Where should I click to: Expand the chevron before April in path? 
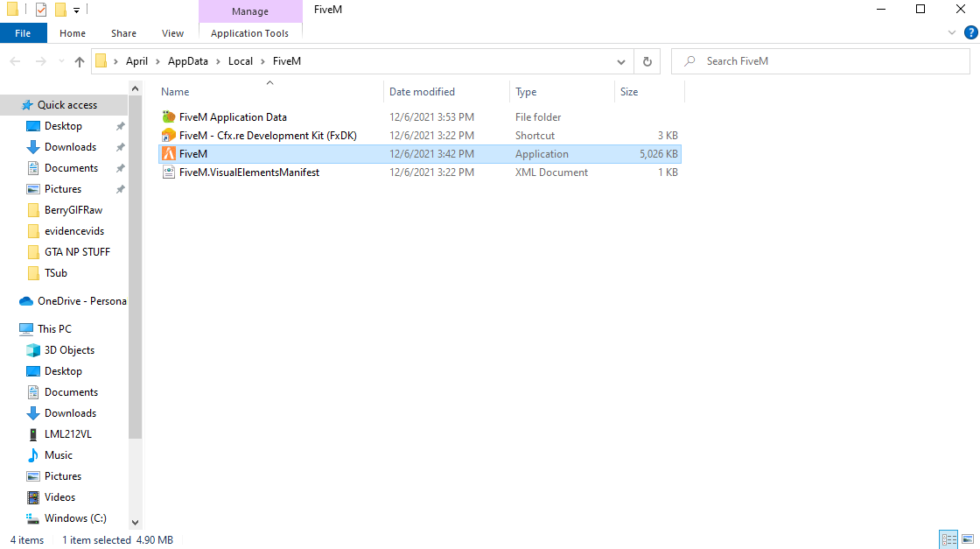click(115, 61)
